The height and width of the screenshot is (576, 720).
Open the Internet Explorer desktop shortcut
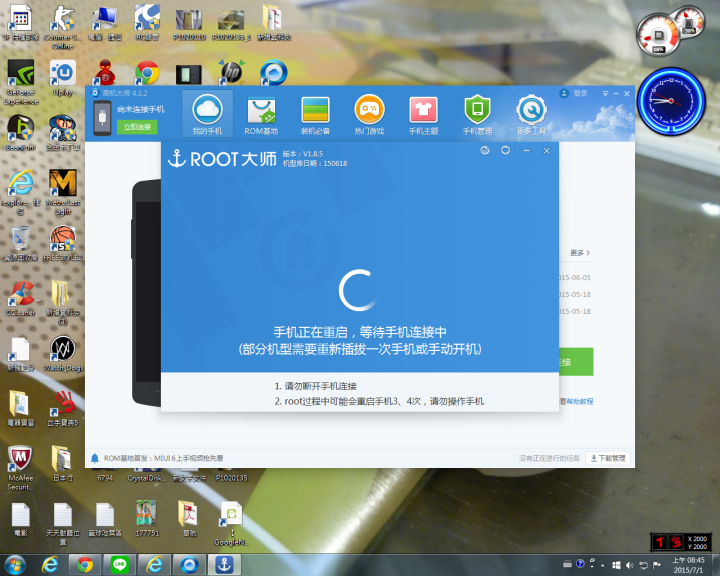point(21,192)
